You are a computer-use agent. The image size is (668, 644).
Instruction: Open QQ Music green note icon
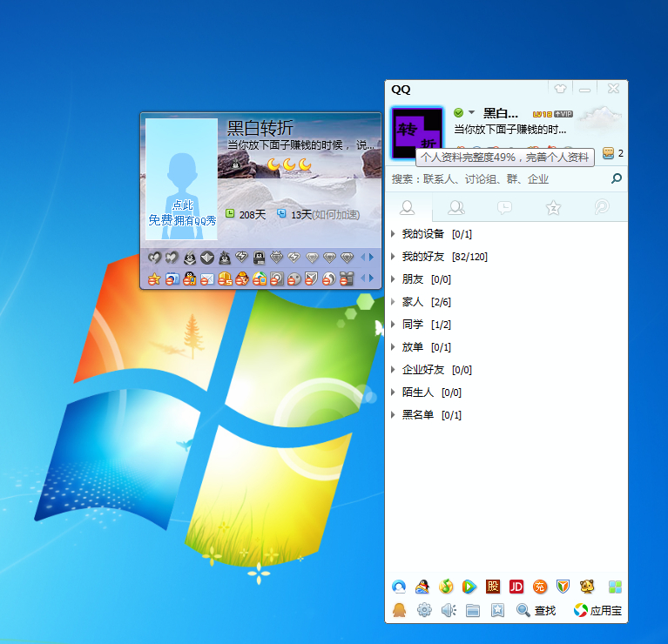[x=446, y=587]
